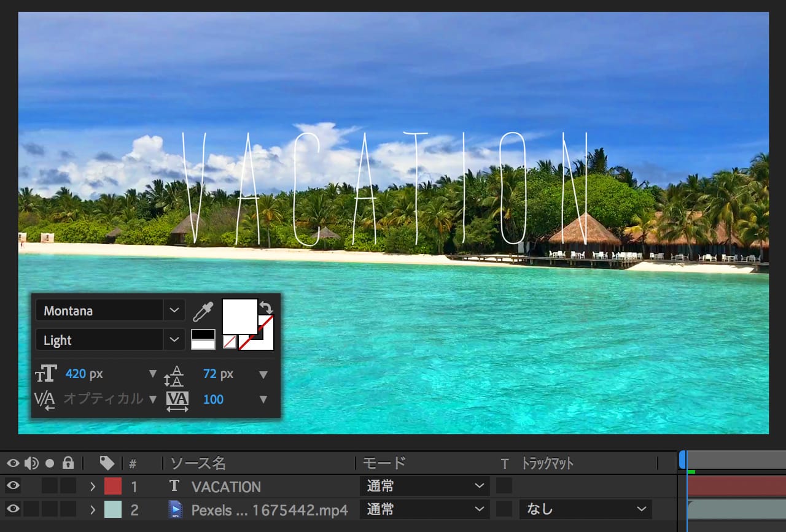
Task: Set colors to black and white preset
Action: [x=203, y=339]
